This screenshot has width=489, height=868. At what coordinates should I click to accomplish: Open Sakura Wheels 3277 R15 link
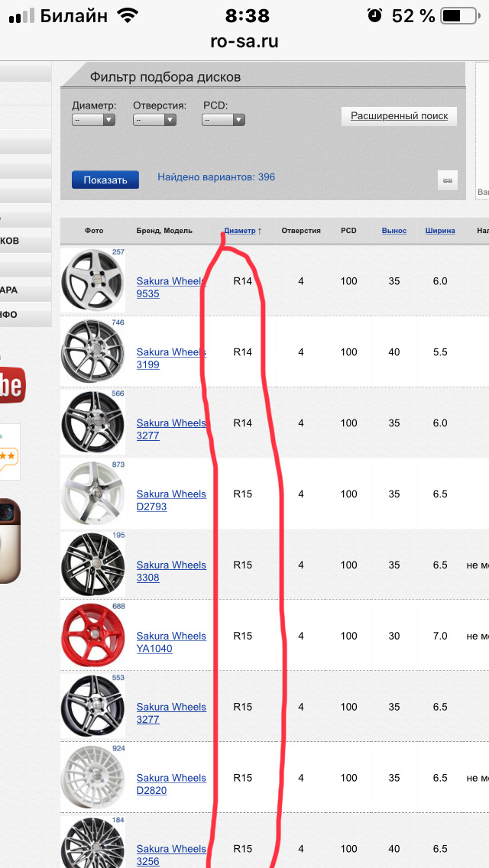coord(171,713)
